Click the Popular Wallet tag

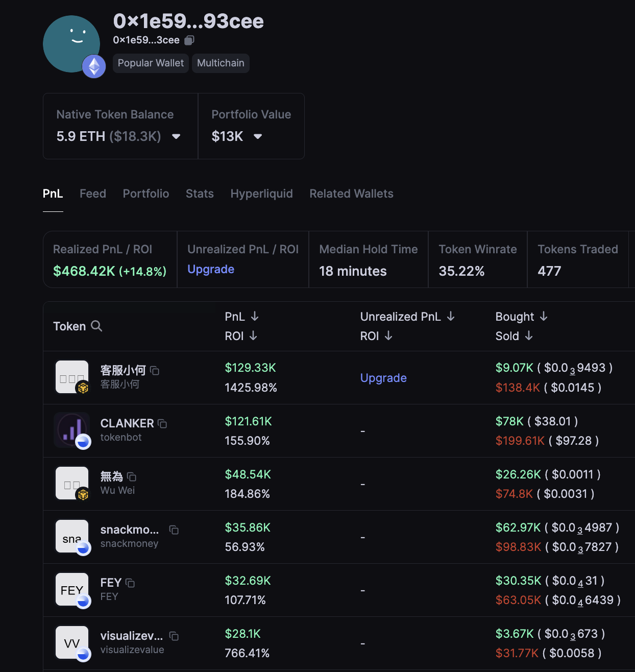coord(151,63)
